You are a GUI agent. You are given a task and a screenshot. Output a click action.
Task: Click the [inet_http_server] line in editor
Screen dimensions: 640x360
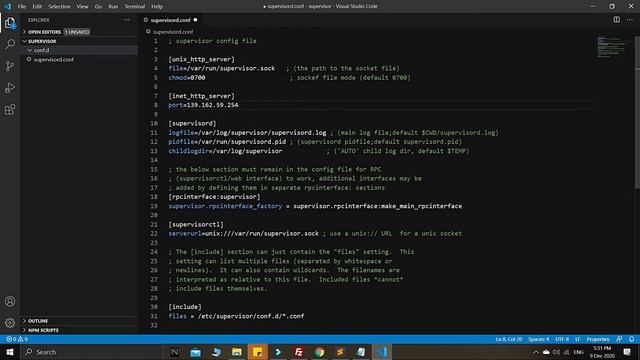(202, 96)
